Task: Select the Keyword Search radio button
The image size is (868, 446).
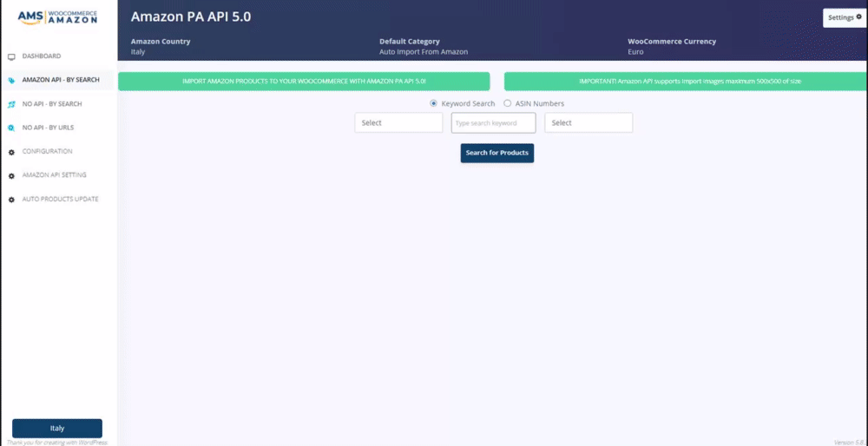Action: pos(433,103)
